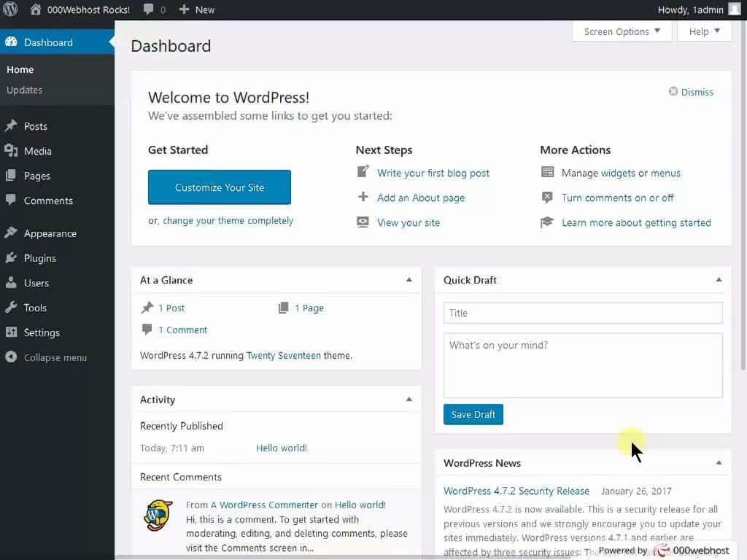Viewport: 747px width, 560px height.
Task: Open the menus link in More Actions
Action: click(665, 173)
